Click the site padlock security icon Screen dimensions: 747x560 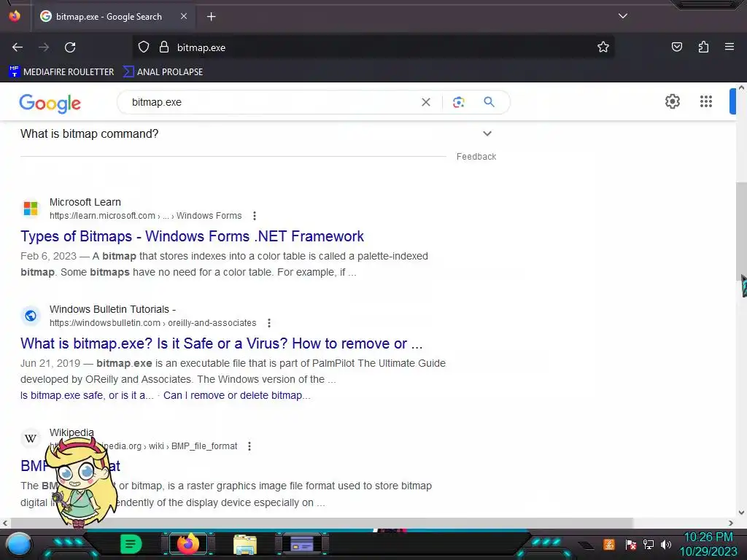pyautogui.click(x=164, y=47)
